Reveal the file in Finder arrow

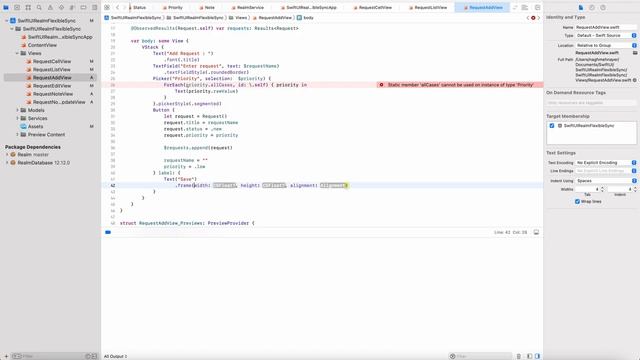pos(635,80)
